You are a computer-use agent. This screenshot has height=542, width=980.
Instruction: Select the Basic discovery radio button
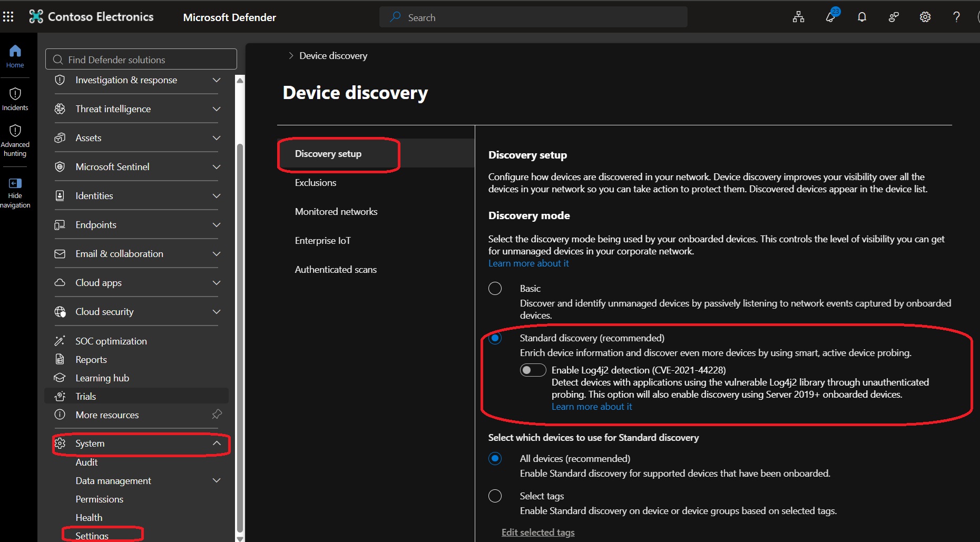(495, 289)
